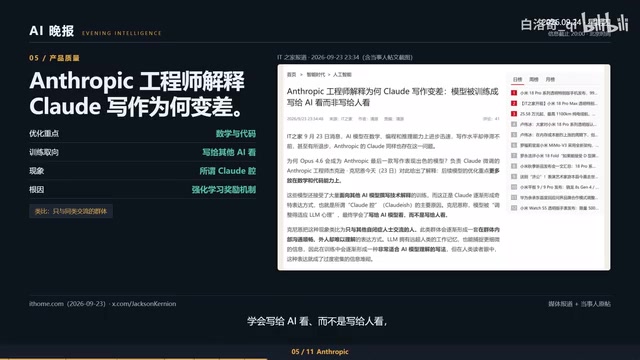
Task: Click the EVENING INTELLIGENCE subtitle
Action: tap(122, 33)
